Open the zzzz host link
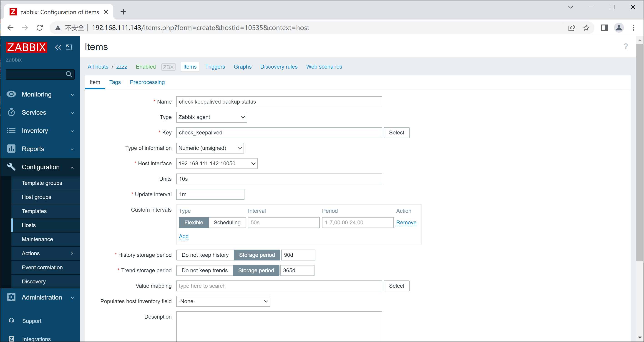 (121, 67)
